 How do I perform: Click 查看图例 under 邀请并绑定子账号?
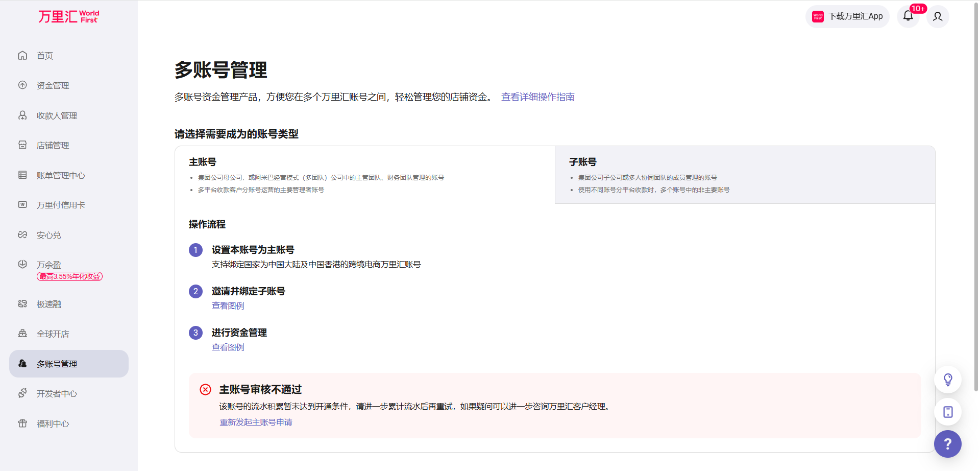pos(228,306)
